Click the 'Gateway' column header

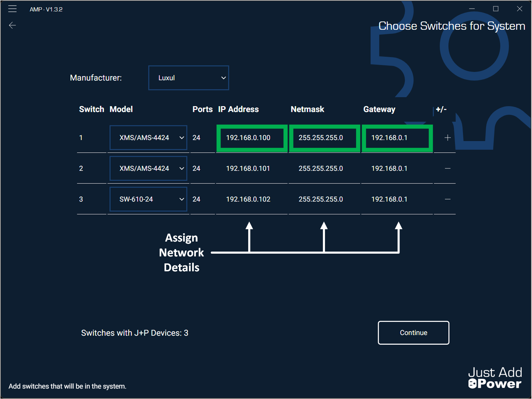379,109
